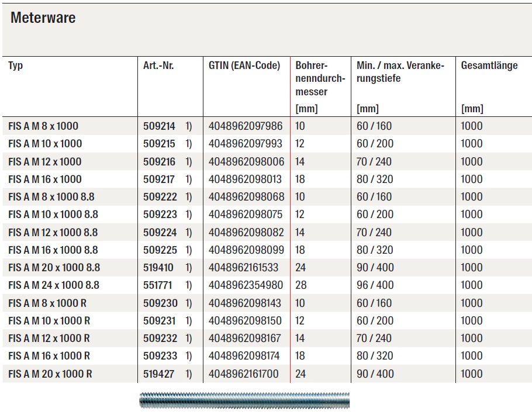This screenshot has width=532, height=418.
Task: Select row FIS A M 24 x 1000 8.8
Action: click(267, 285)
